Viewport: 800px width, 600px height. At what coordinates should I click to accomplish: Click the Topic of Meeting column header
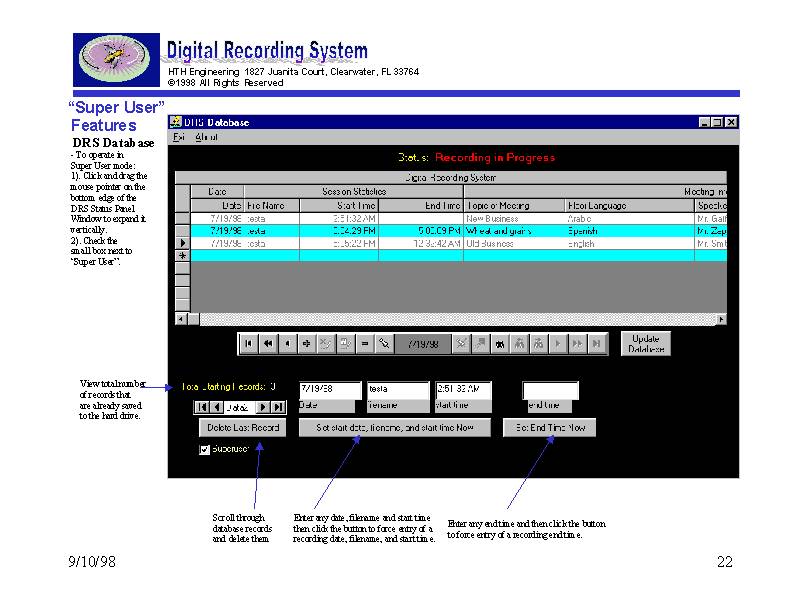(x=513, y=205)
